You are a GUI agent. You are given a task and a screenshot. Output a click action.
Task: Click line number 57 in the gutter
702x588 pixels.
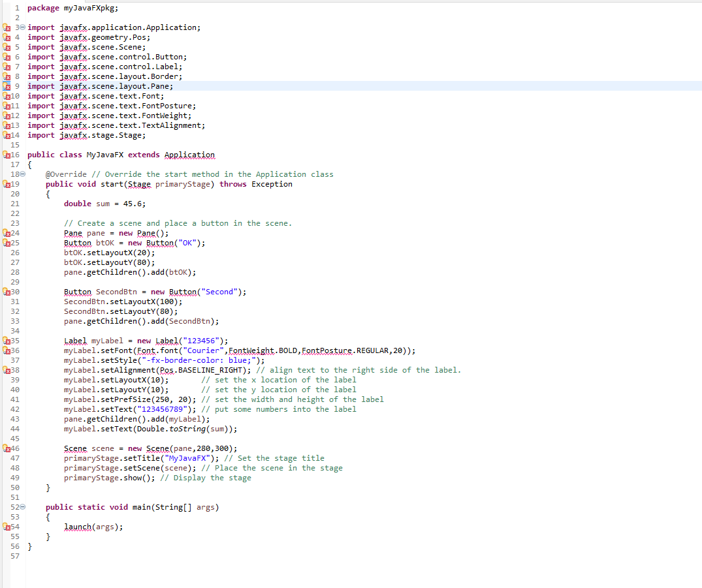pyautogui.click(x=15, y=556)
